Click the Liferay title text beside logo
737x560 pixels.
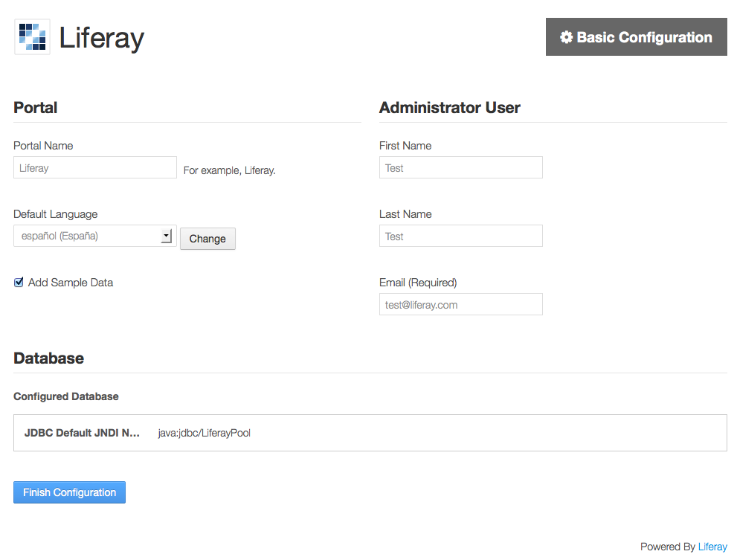coord(102,38)
